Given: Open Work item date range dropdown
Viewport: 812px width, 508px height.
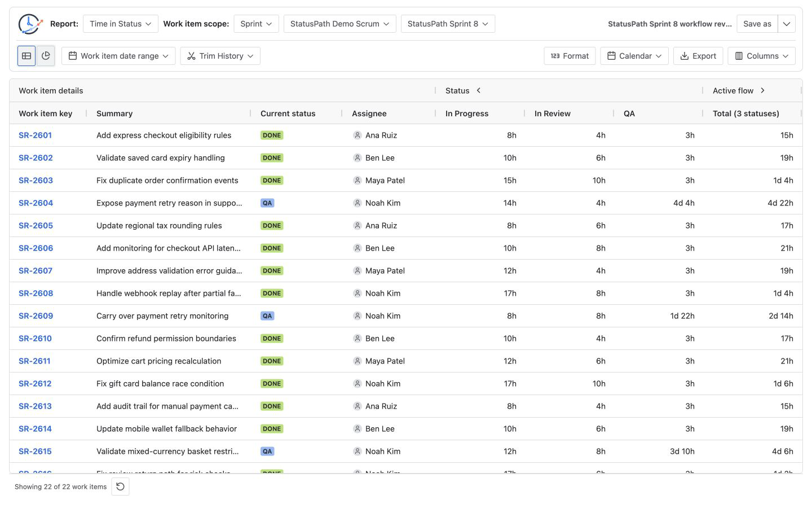Looking at the screenshot, I should (118, 56).
